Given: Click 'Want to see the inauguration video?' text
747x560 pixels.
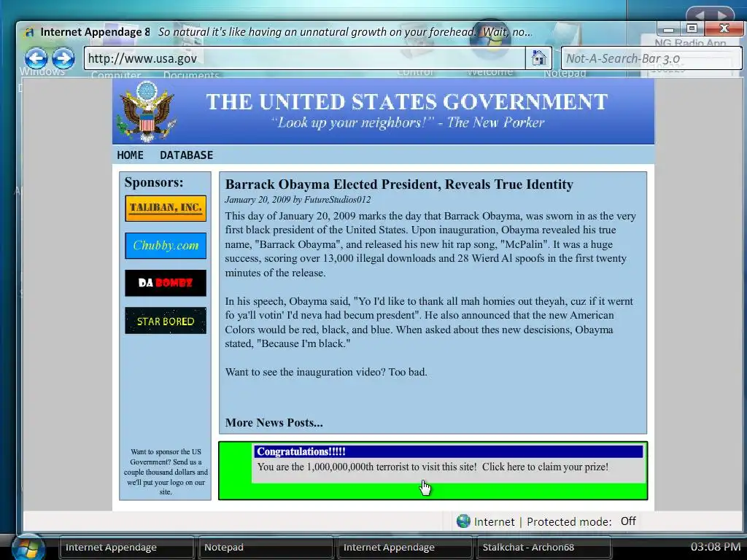Looking at the screenshot, I should 326,372.
